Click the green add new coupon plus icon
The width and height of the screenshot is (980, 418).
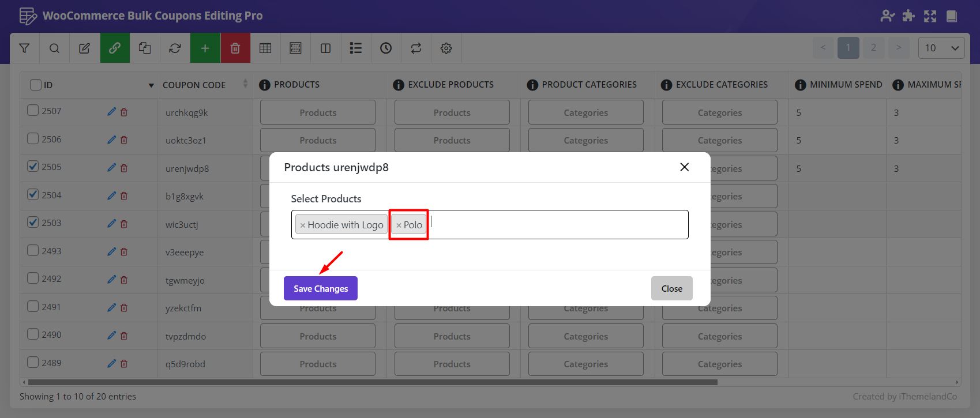(205, 48)
